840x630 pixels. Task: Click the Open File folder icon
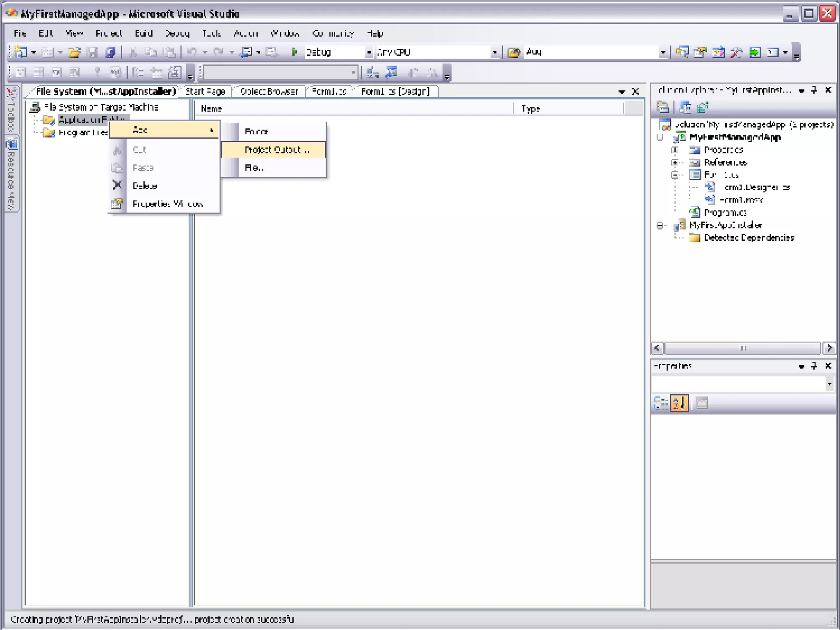[74, 52]
